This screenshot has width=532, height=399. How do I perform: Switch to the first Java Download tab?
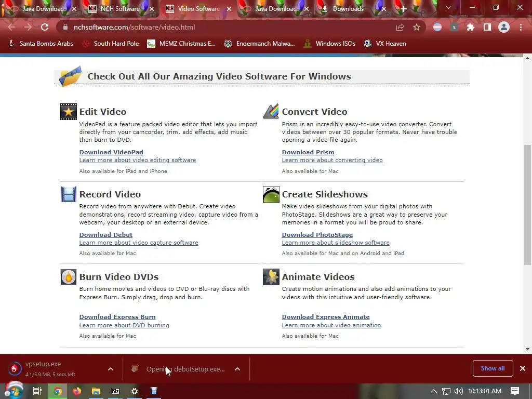[43, 9]
